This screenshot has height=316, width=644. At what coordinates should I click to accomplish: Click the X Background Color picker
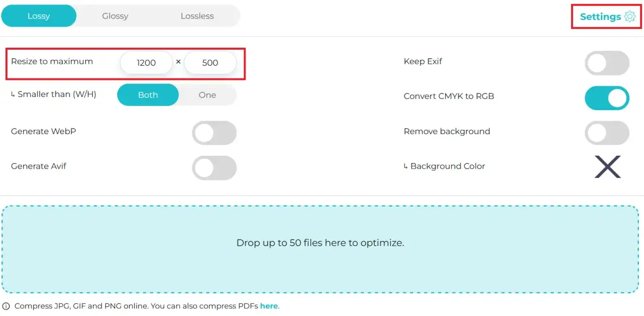[607, 166]
